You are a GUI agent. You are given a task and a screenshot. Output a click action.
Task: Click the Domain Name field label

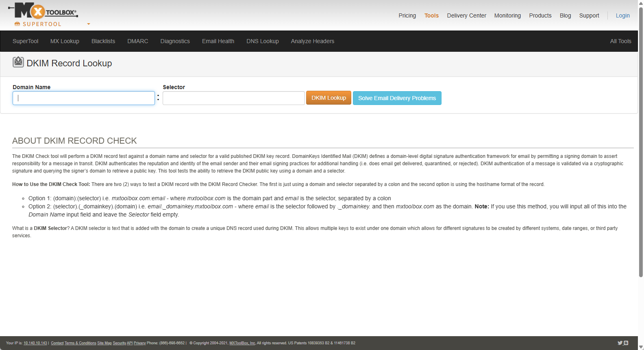click(x=32, y=87)
